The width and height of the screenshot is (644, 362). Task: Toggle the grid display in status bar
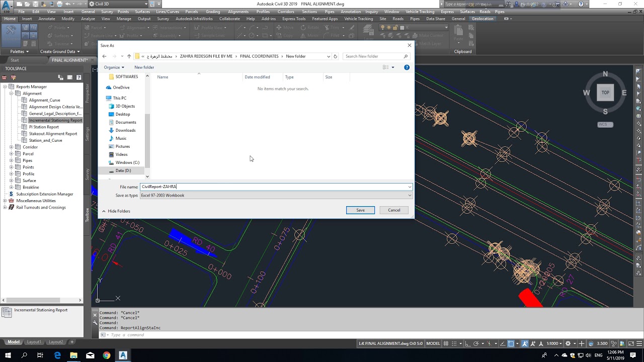446,343
